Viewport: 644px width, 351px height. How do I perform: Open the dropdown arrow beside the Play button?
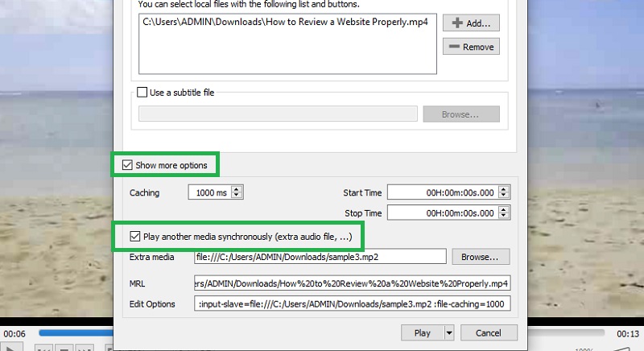449,332
